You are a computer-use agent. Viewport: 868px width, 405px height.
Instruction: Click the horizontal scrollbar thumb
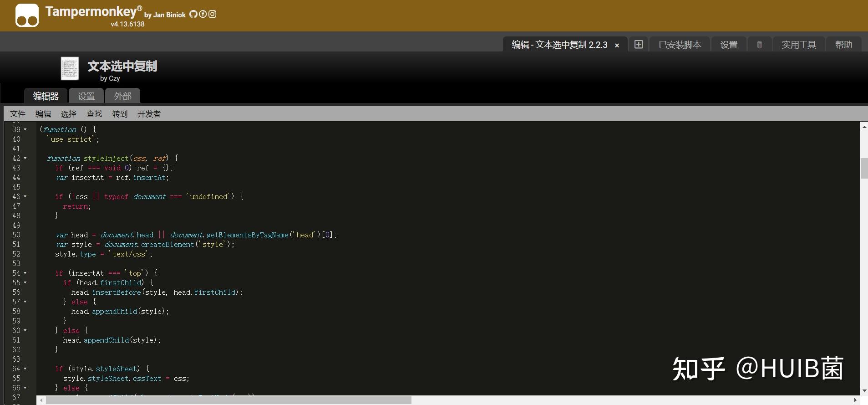(228, 400)
